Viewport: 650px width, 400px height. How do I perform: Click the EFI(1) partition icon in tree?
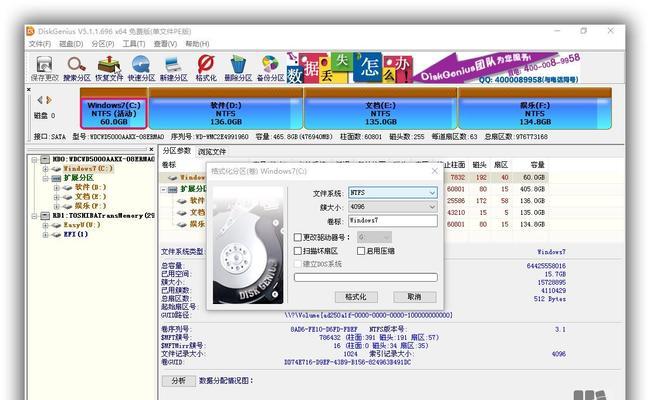[56, 235]
